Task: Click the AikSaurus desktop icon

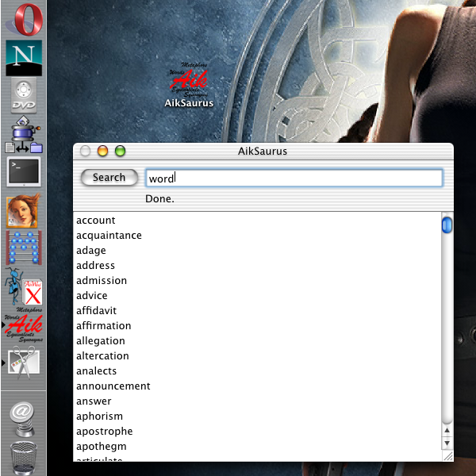Action: [x=187, y=86]
